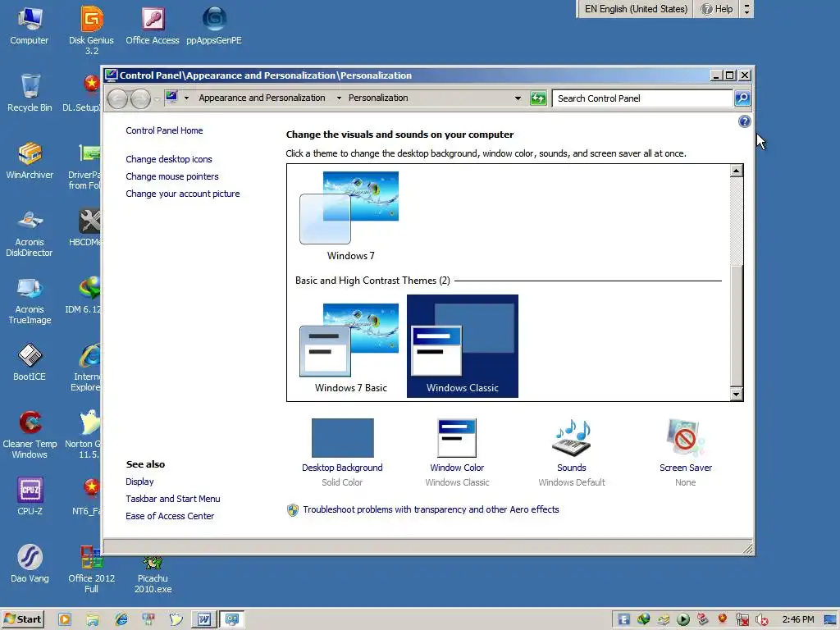Viewport: 840px width, 630px height.
Task: Click the refresh button in address bar
Action: pos(538,98)
